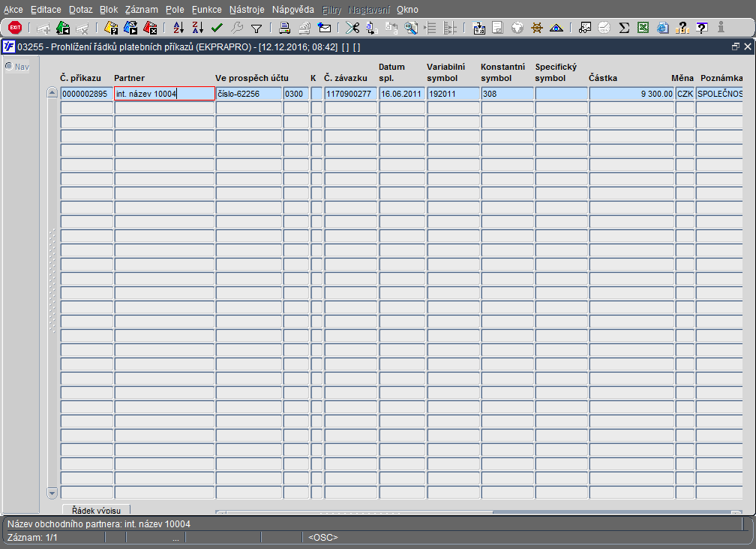This screenshot has height=549, width=756.
Task: Click the Partner field 'int. název 10004'
Action: (164, 94)
